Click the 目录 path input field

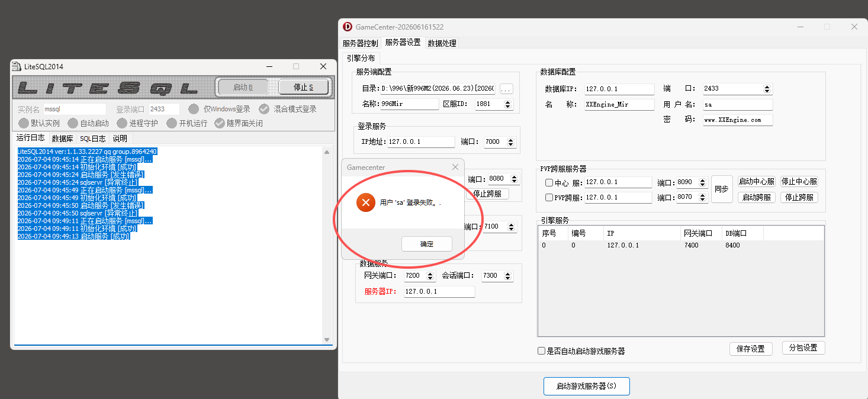pos(438,89)
